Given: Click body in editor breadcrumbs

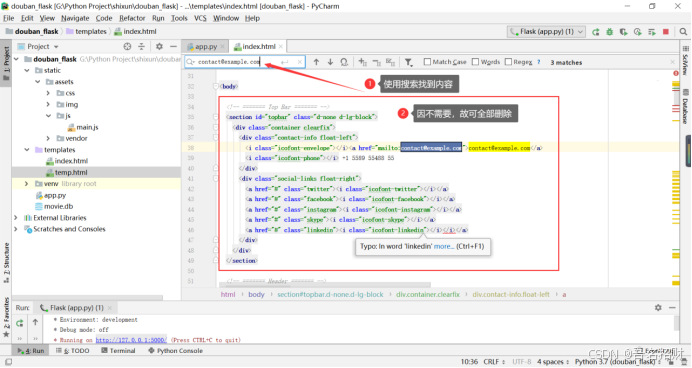Looking at the screenshot, I should (256, 294).
